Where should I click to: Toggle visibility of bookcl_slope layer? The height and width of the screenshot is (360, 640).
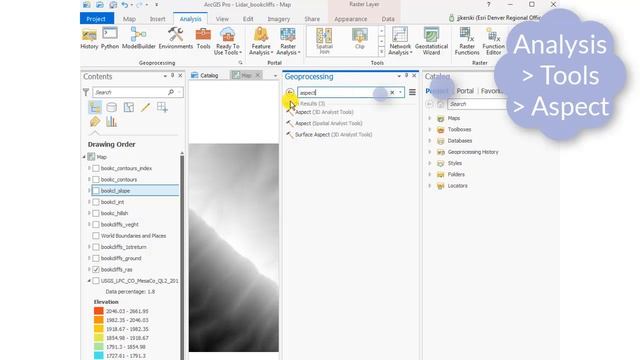pos(96,191)
